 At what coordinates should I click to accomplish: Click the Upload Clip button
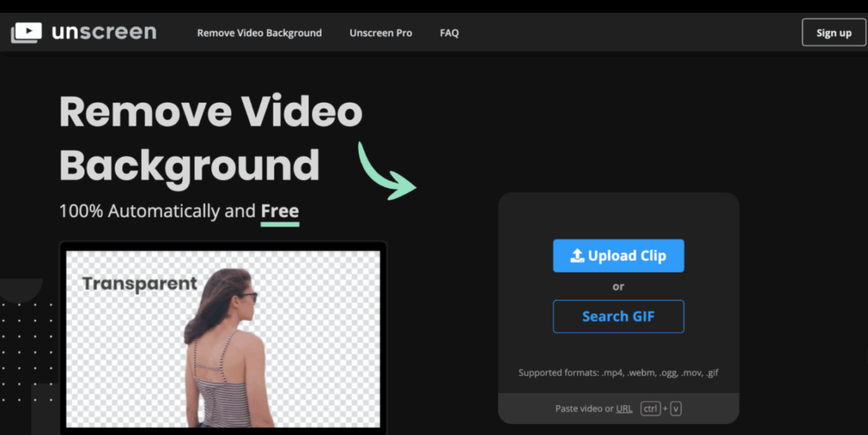click(x=618, y=256)
